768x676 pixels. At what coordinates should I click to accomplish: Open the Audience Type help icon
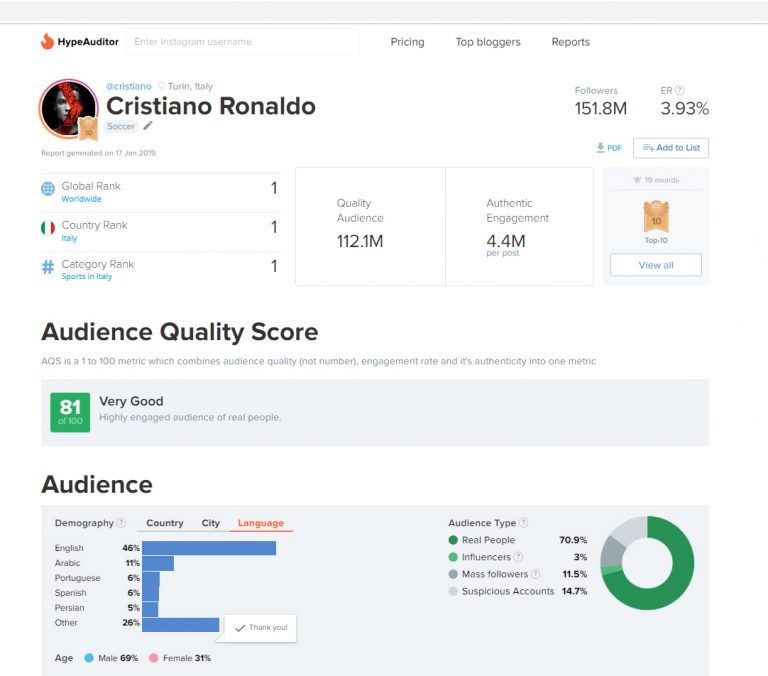[523, 523]
